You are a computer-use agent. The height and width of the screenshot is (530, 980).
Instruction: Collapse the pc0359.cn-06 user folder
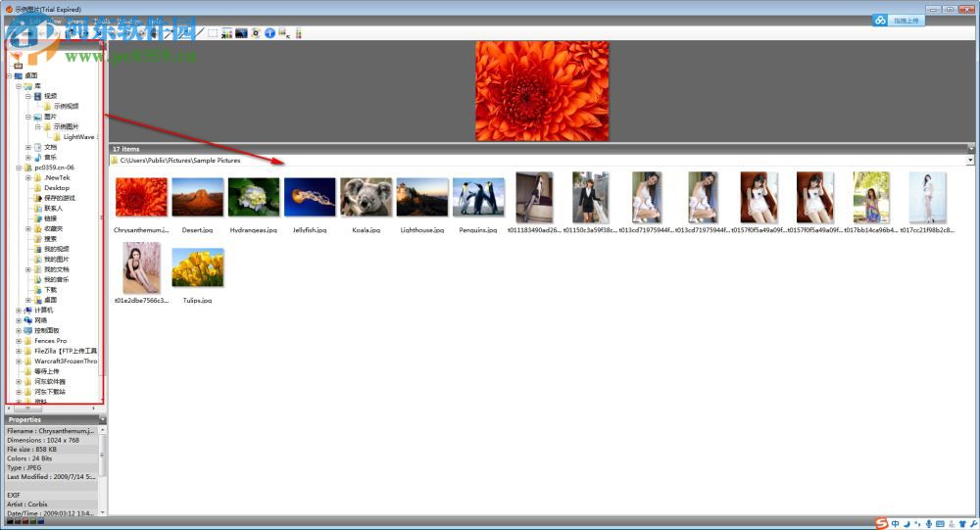click(19, 168)
